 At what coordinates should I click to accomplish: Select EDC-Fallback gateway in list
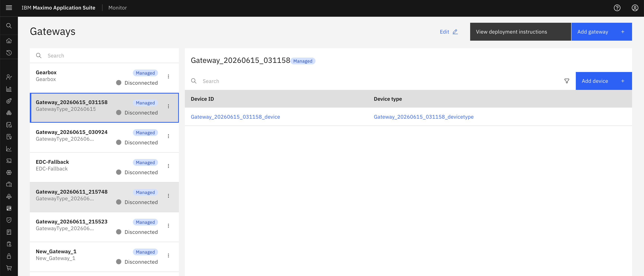(x=104, y=167)
